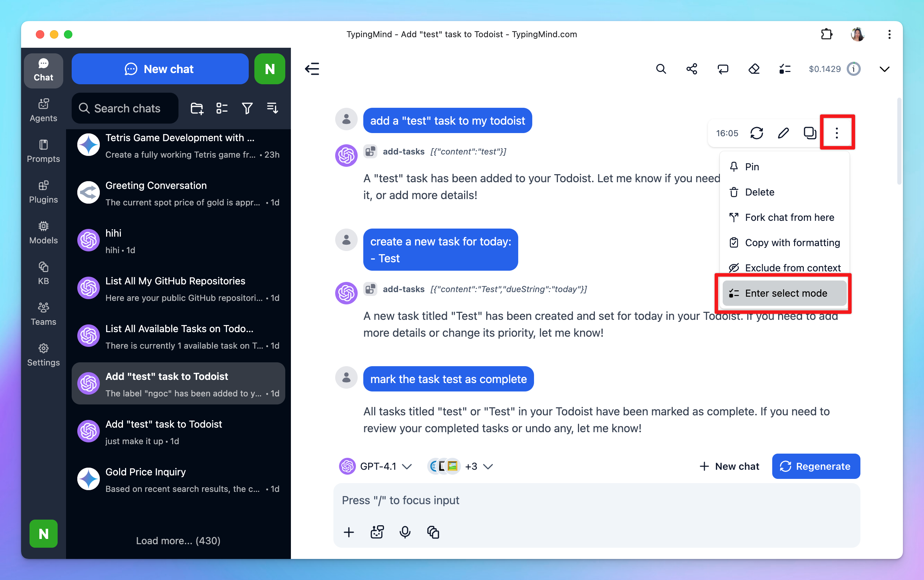Open the Greeting Conversation chat
924x580 pixels.
point(178,193)
